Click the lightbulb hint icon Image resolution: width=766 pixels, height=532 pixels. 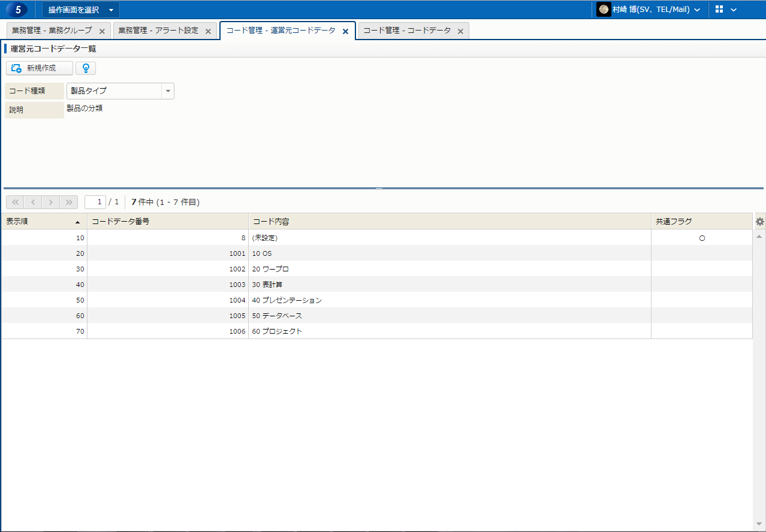click(86, 68)
